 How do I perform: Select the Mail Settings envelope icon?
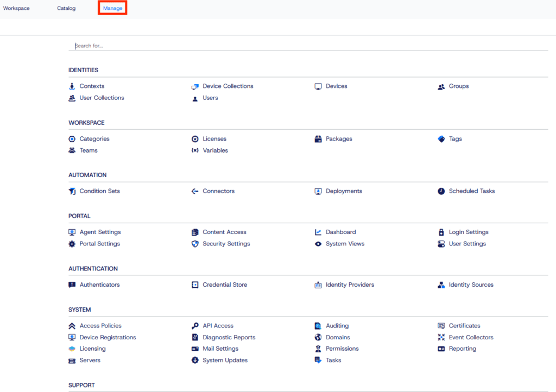pyautogui.click(x=195, y=349)
